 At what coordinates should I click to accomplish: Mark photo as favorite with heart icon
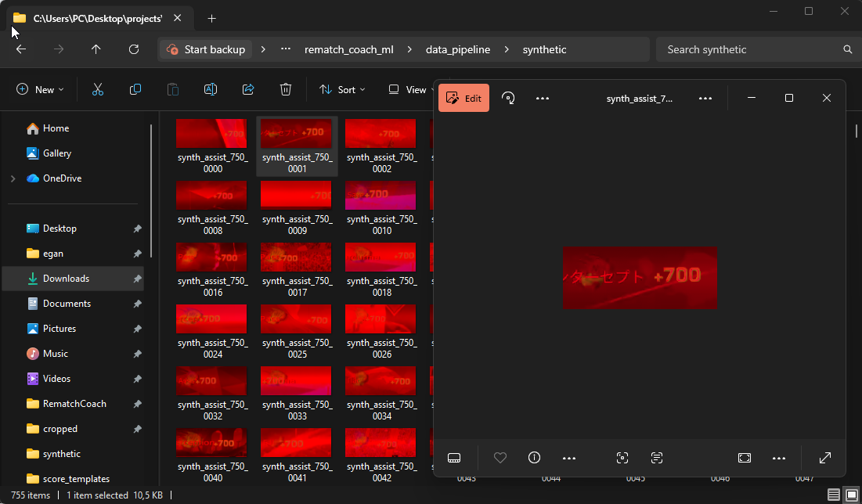tap(500, 458)
